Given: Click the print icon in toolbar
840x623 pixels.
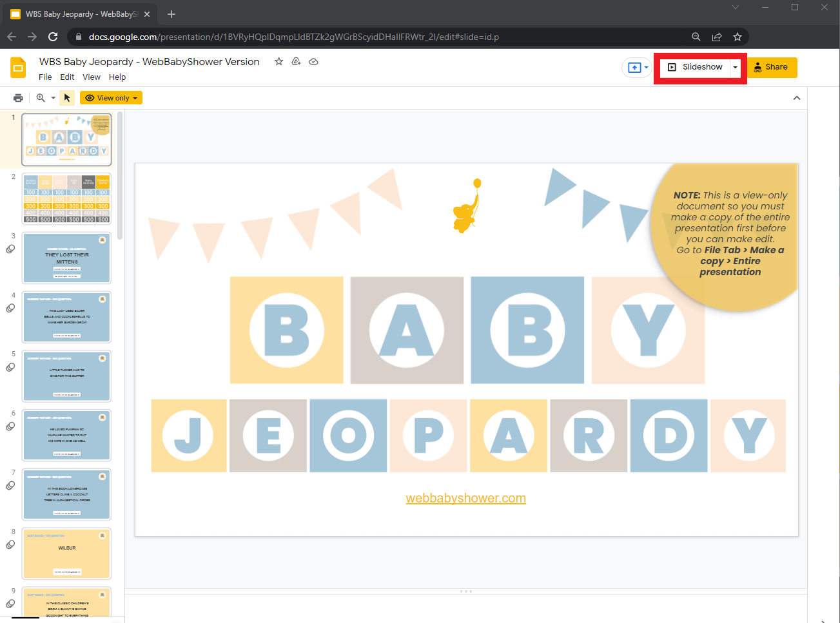Looking at the screenshot, I should coord(18,98).
